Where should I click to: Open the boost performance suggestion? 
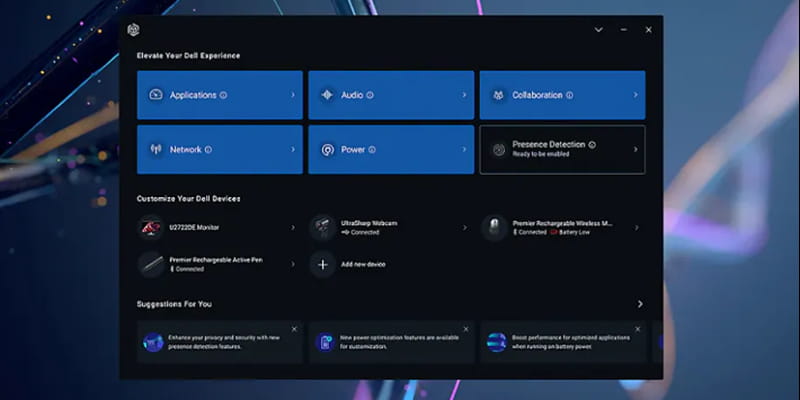pyautogui.click(x=563, y=342)
